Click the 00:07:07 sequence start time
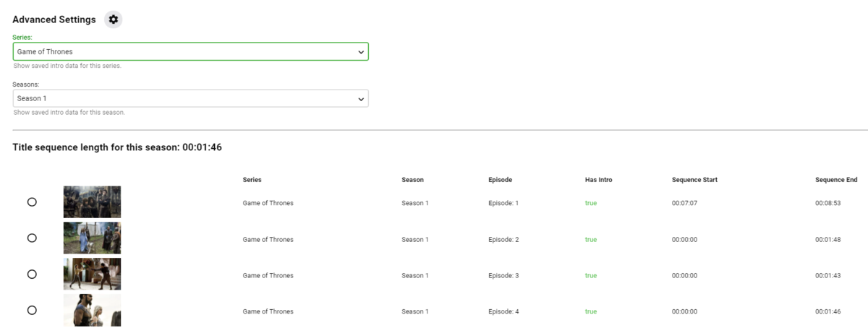The image size is (868, 333). pos(684,203)
